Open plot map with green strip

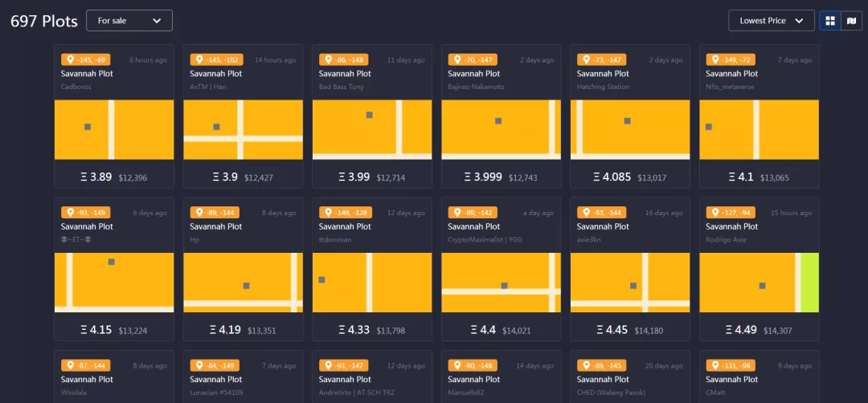tap(759, 283)
